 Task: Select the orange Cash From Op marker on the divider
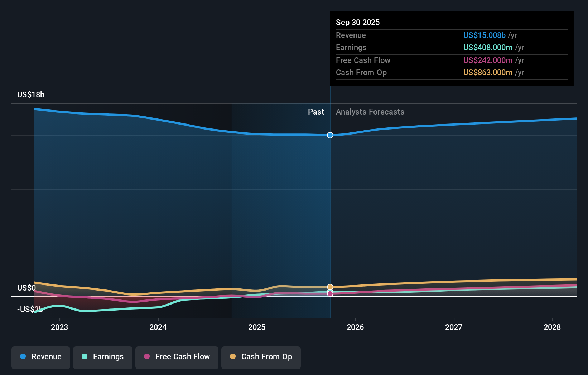click(330, 287)
